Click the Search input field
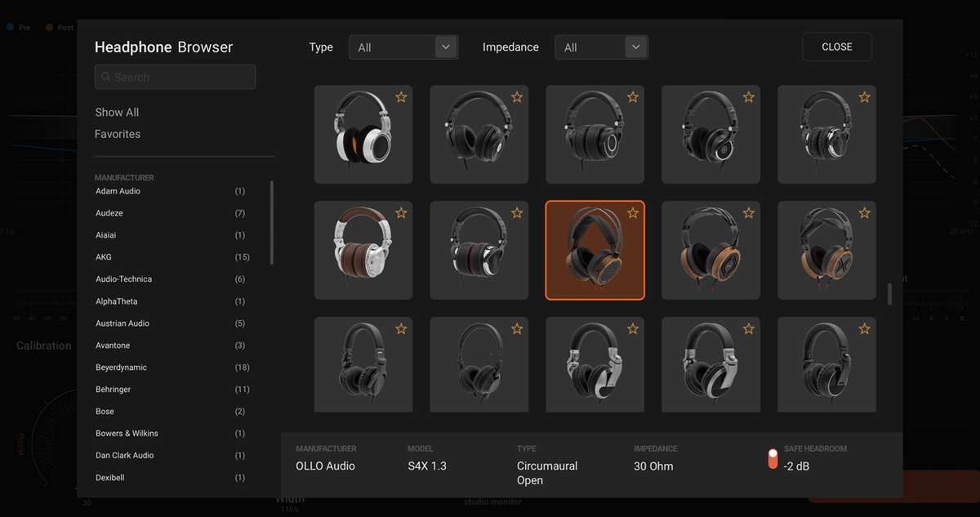The image size is (980, 517). (x=175, y=76)
